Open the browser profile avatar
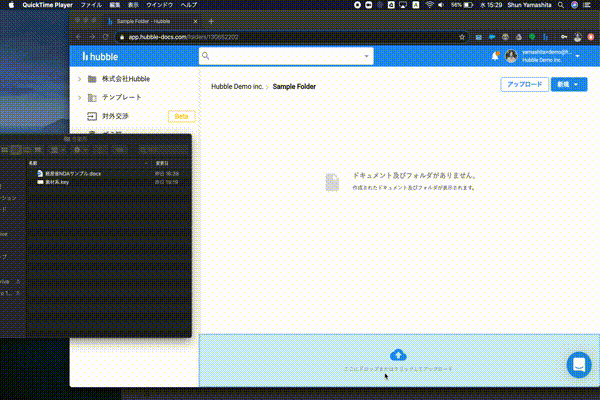 (x=577, y=37)
